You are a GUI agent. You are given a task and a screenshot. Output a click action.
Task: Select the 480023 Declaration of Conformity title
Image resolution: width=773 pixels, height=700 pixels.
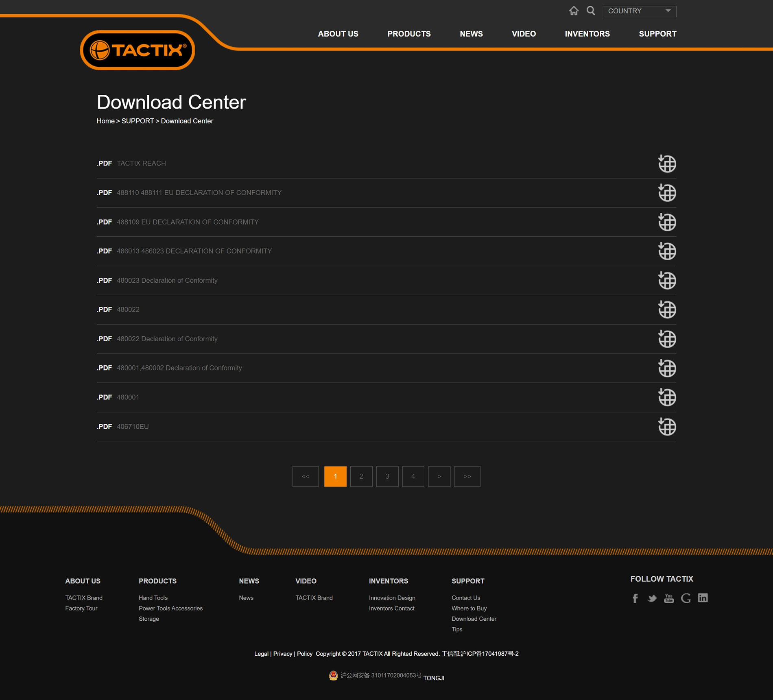pos(167,281)
